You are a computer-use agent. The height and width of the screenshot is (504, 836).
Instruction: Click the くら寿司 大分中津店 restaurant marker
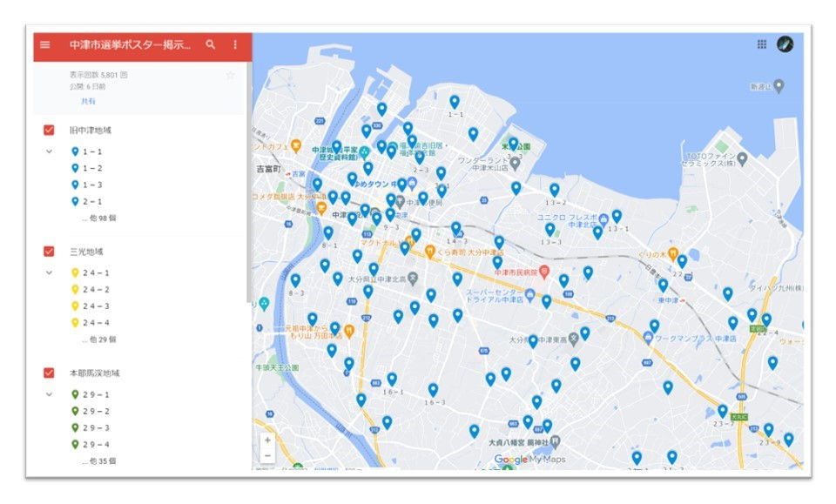click(x=429, y=252)
